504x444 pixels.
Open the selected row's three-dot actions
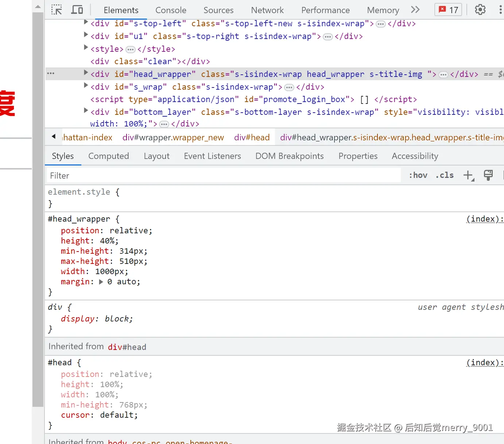click(51, 74)
